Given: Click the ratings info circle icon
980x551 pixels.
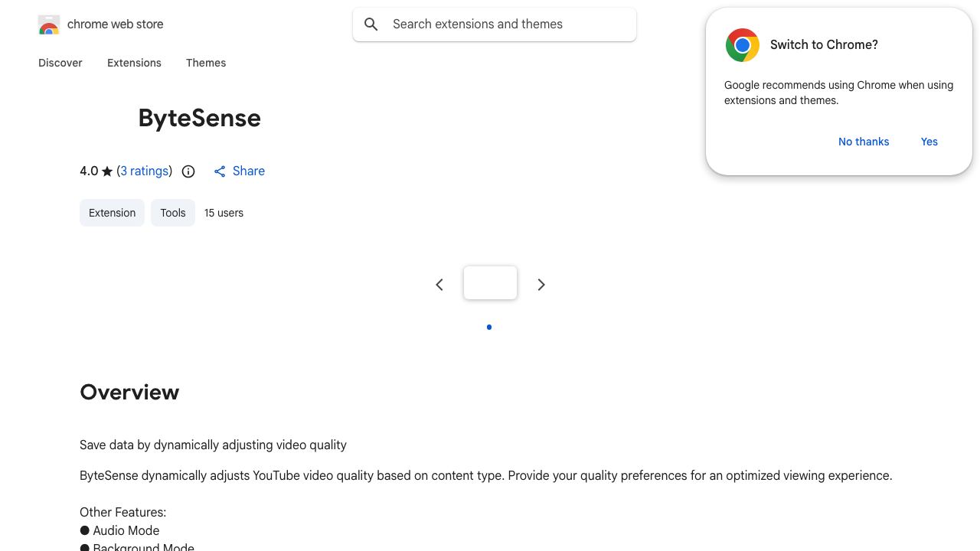Looking at the screenshot, I should pos(188,171).
